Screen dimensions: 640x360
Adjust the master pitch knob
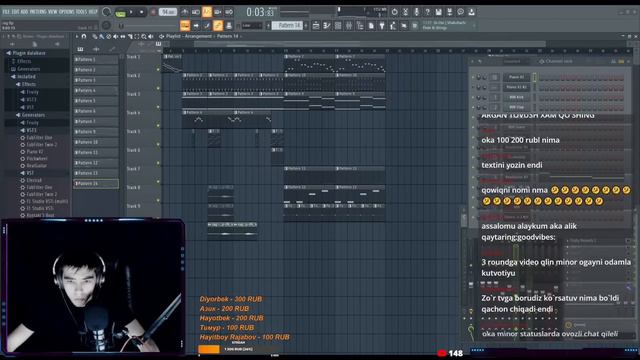click(107, 25)
